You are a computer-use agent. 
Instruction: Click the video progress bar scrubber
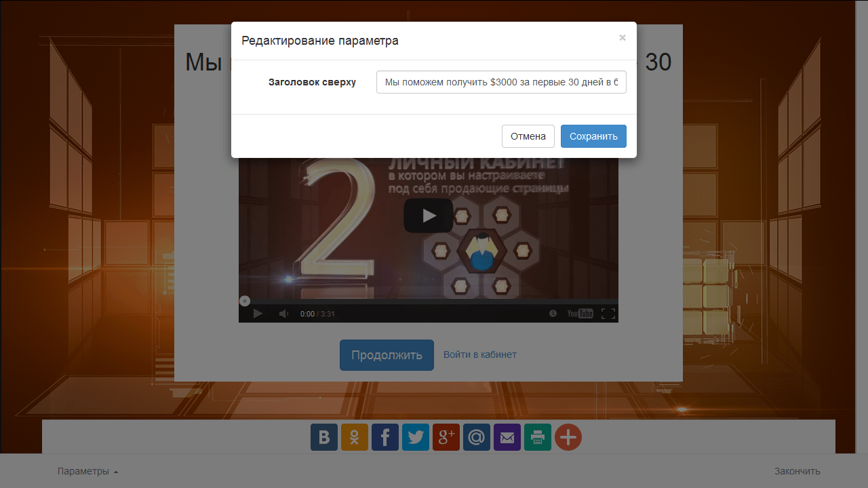tap(245, 301)
